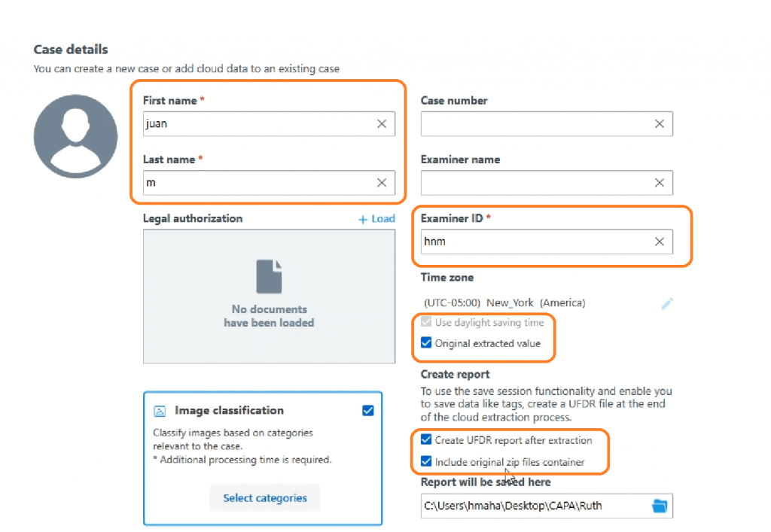
Task: Click the report save path field
Action: click(533, 506)
